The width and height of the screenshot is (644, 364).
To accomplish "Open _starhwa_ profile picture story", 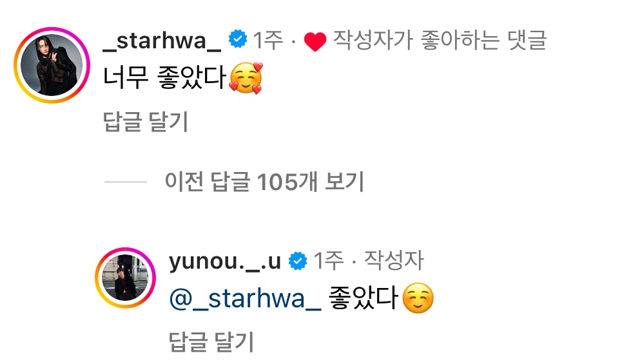I will coord(52,65).
